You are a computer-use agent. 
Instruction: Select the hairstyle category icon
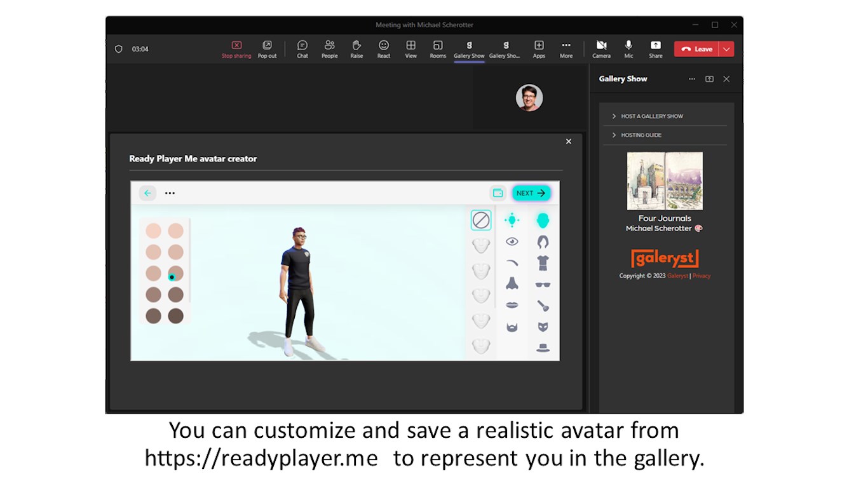543,241
